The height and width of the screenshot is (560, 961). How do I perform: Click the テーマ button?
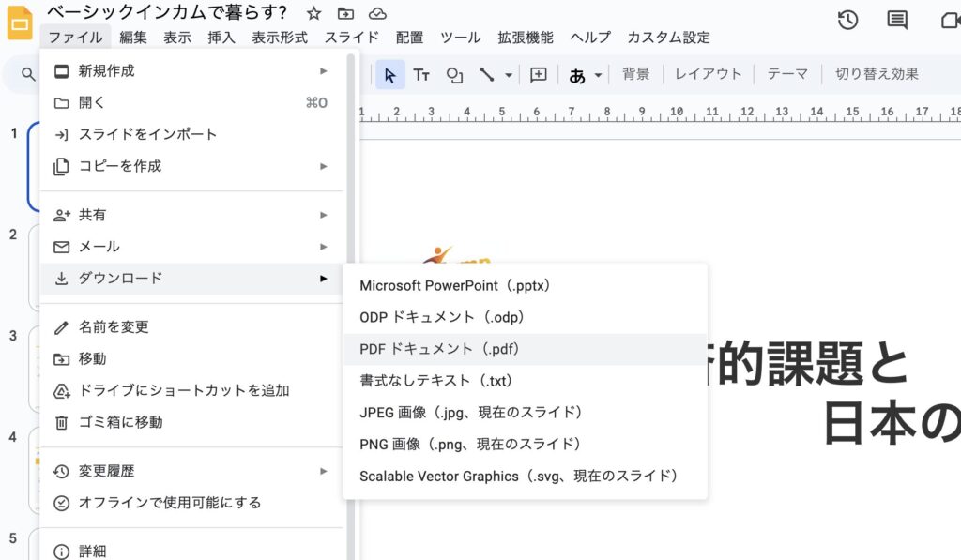click(787, 74)
